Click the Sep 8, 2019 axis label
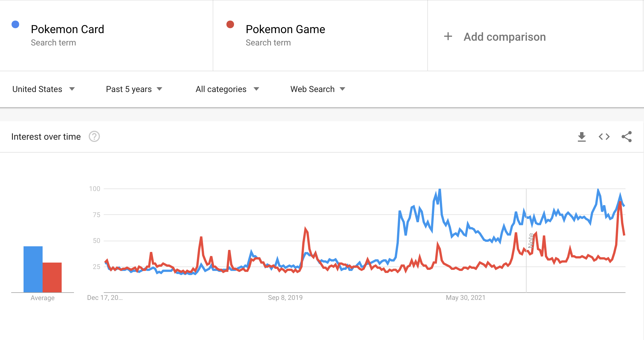 pos(285,298)
